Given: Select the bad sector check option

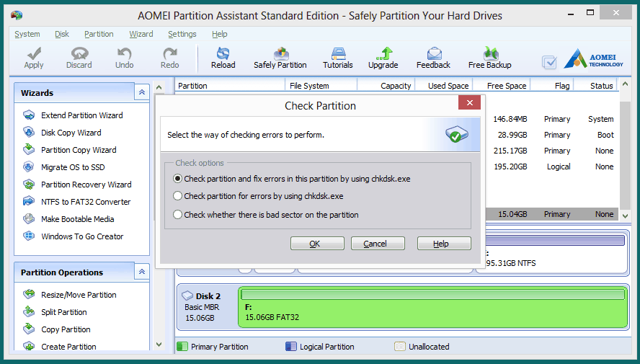Looking at the screenshot, I should tap(177, 215).
